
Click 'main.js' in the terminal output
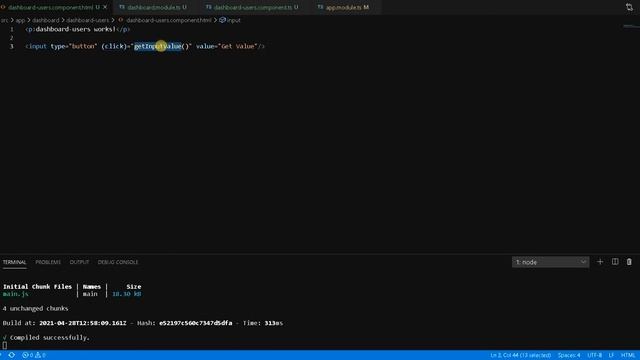16,294
